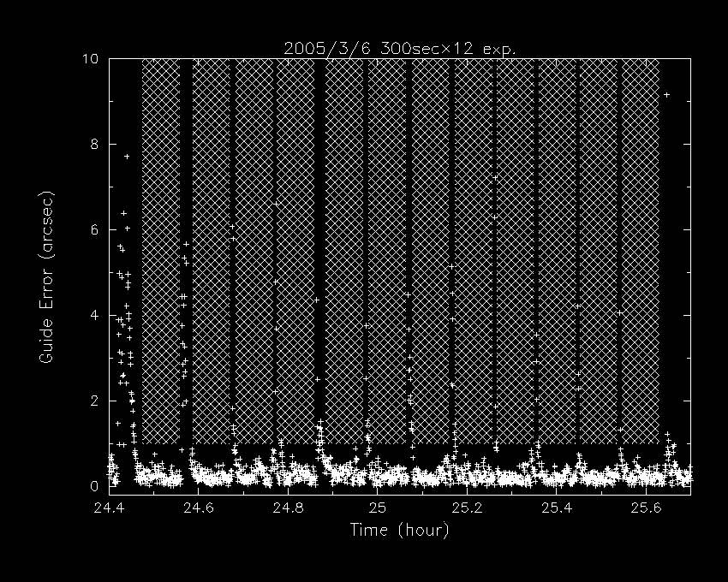Click the y-axis tick label '2'
728x582 pixels.
94,401
